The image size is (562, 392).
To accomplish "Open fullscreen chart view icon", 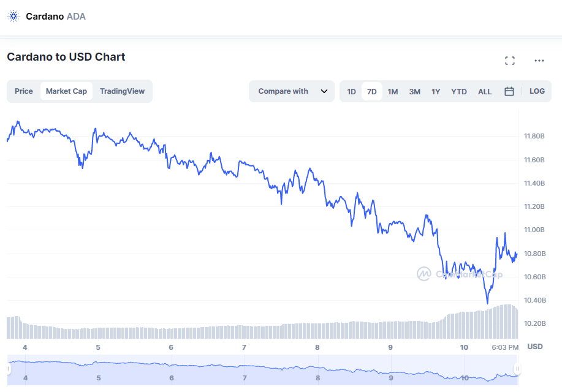I will (510, 61).
